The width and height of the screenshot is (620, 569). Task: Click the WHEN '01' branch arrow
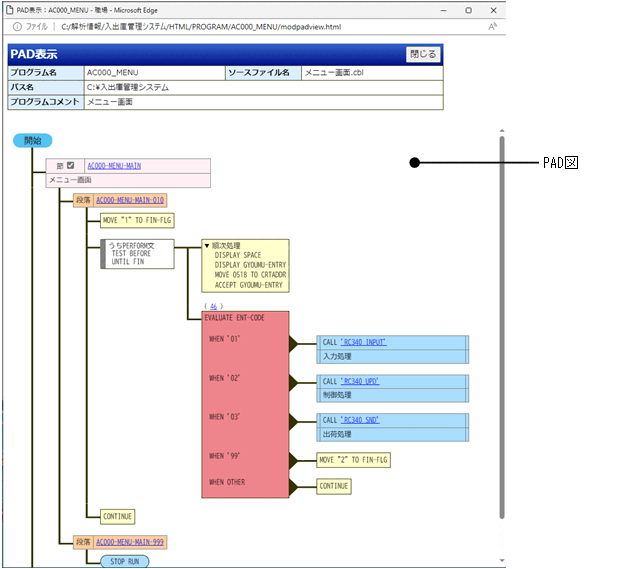(x=293, y=345)
